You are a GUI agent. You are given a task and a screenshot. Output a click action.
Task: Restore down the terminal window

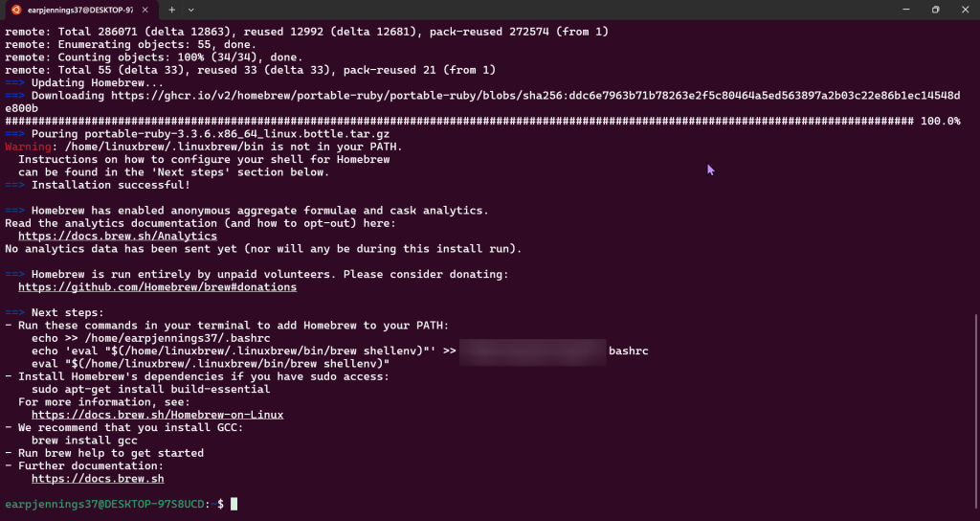point(935,10)
